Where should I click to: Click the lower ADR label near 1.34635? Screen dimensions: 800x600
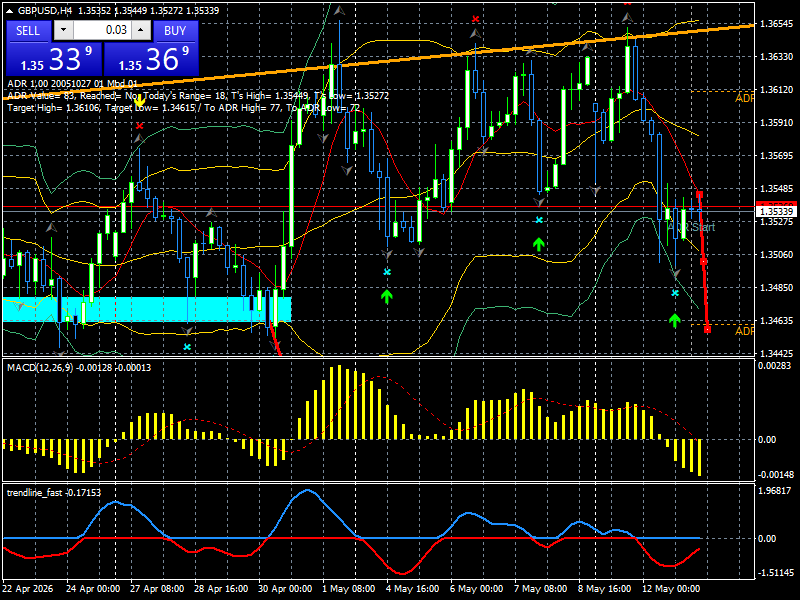click(x=744, y=332)
